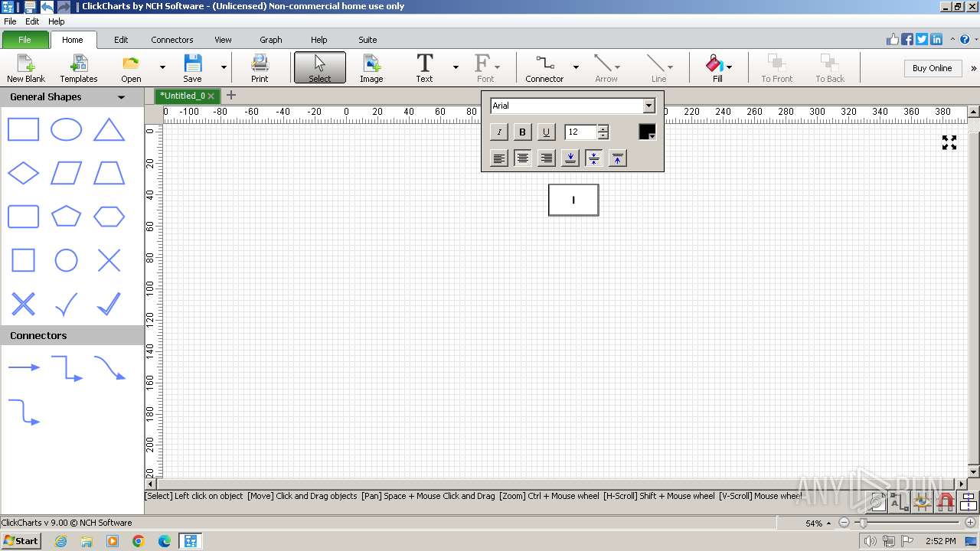Insert an Image from toolbar

[371, 68]
